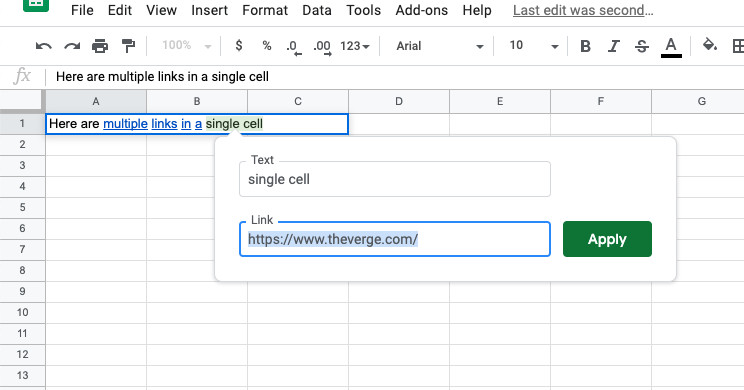Select column E header
Image resolution: width=744 pixels, height=390 pixels.
(x=500, y=101)
